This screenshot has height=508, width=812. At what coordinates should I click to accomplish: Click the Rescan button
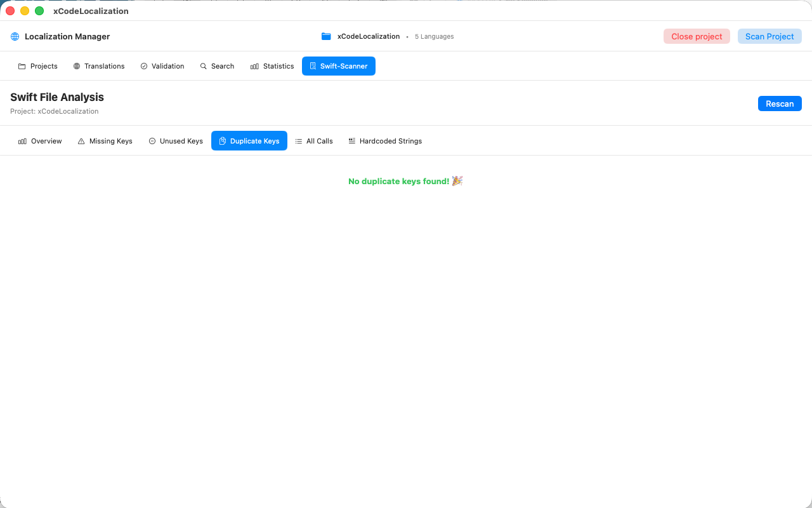[x=780, y=104]
